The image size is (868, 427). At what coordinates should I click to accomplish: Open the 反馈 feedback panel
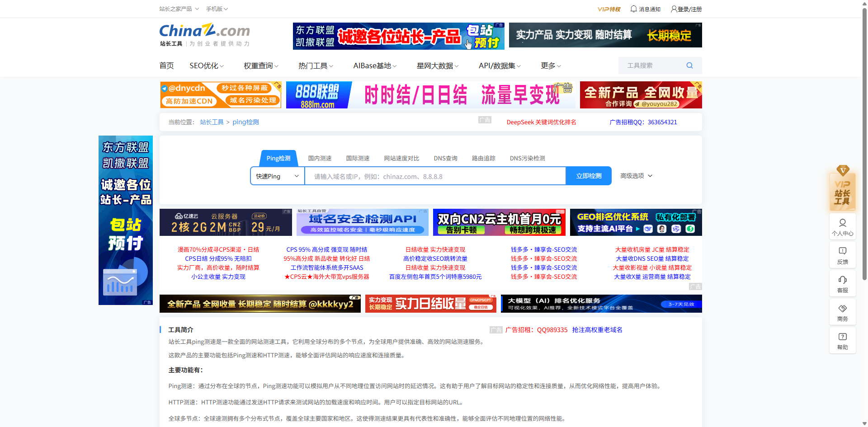[842, 255]
